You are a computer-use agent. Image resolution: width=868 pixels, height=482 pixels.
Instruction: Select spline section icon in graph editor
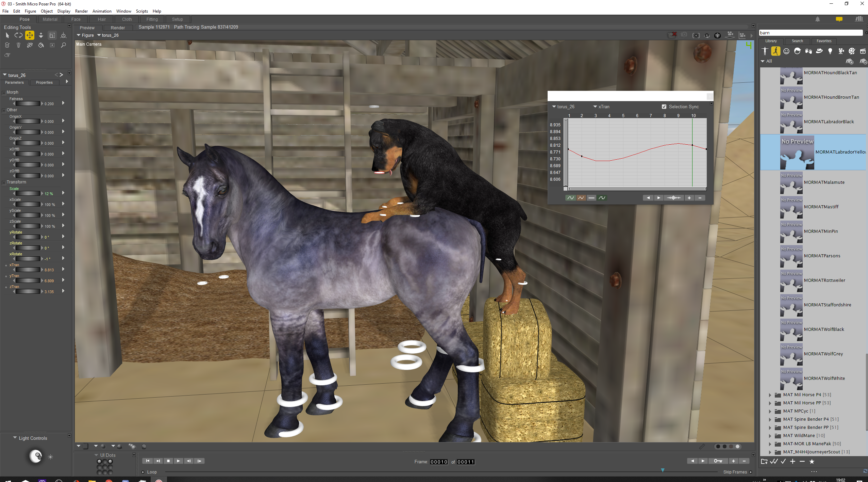[x=570, y=198]
